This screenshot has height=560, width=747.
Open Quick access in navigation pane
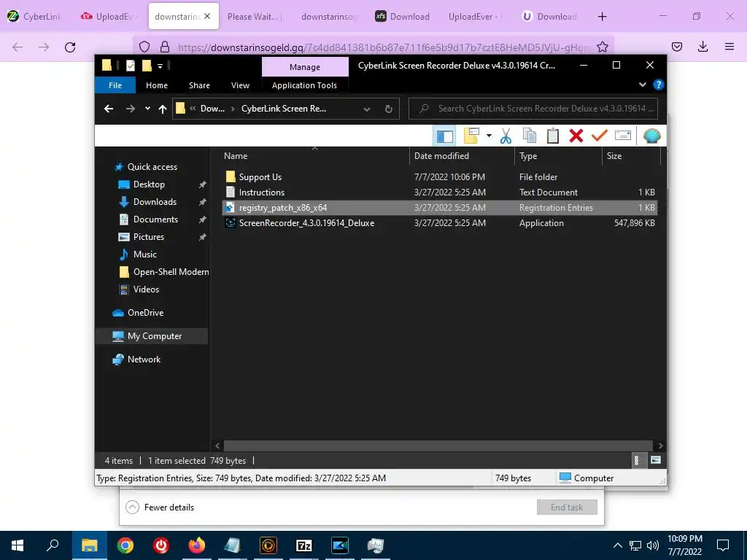[x=152, y=167]
